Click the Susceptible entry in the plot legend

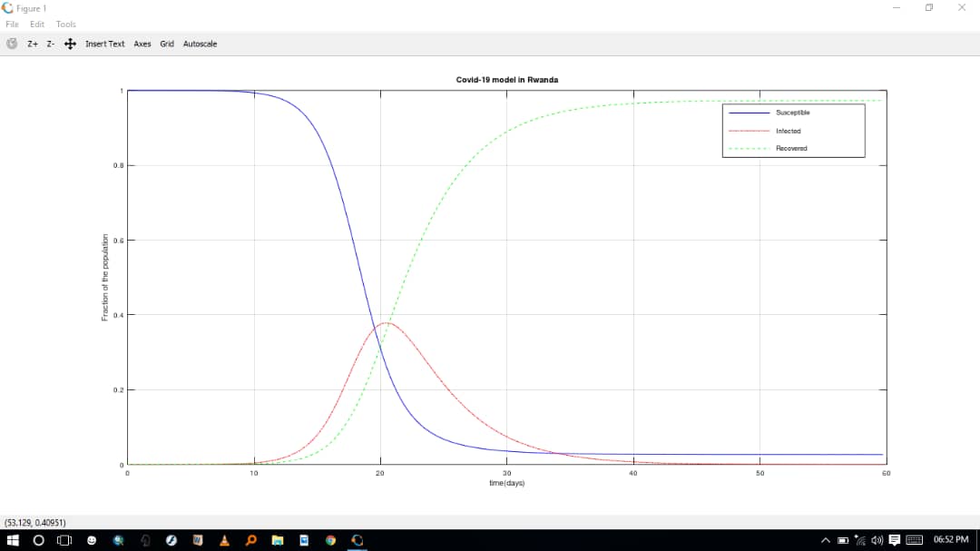coord(792,113)
